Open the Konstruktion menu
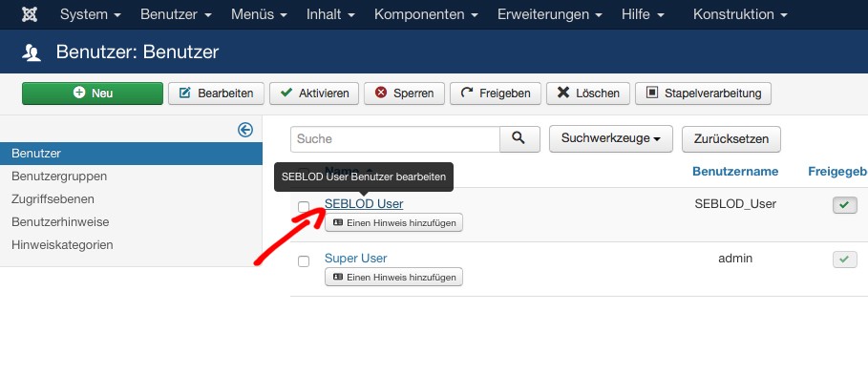The width and height of the screenshot is (868, 374). [x=740, y=14]
